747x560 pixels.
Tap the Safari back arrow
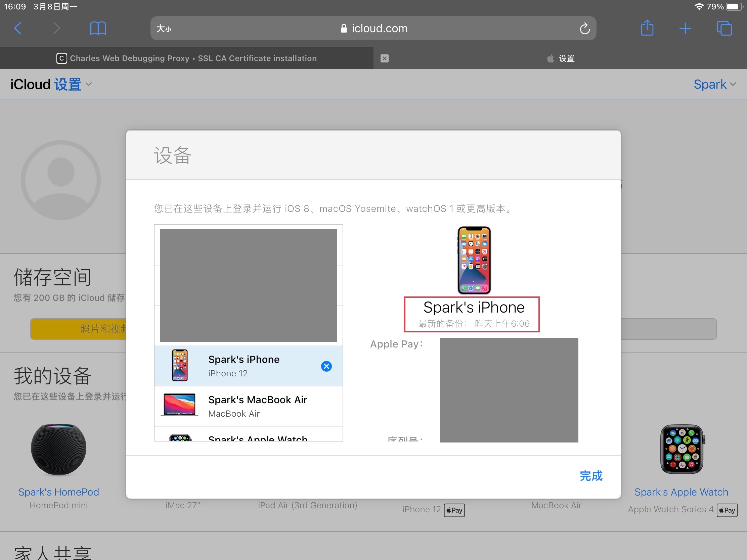18,28
